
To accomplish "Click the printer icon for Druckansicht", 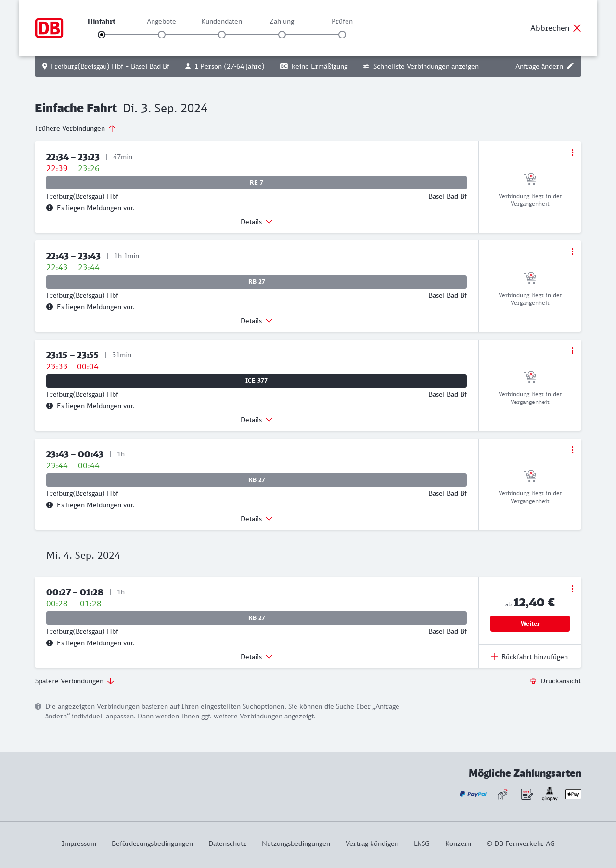I will tap(533, 681).
